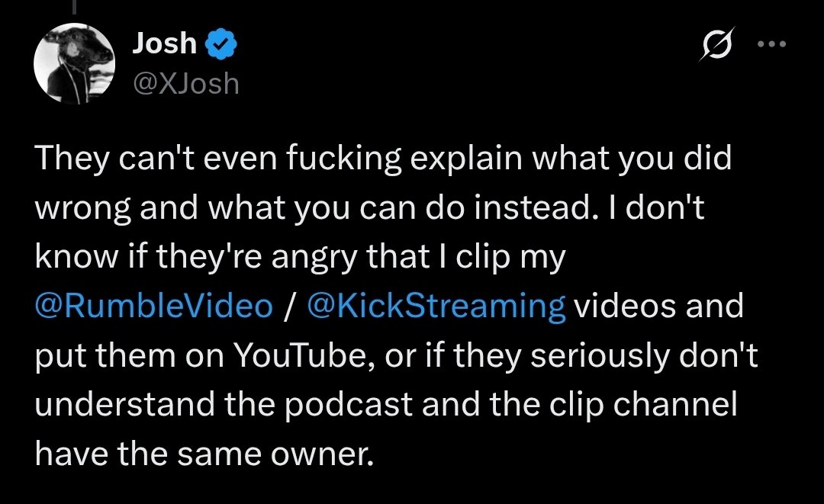Open the three-dot more options menu
824x504 pixels.
tap(771, 43)
